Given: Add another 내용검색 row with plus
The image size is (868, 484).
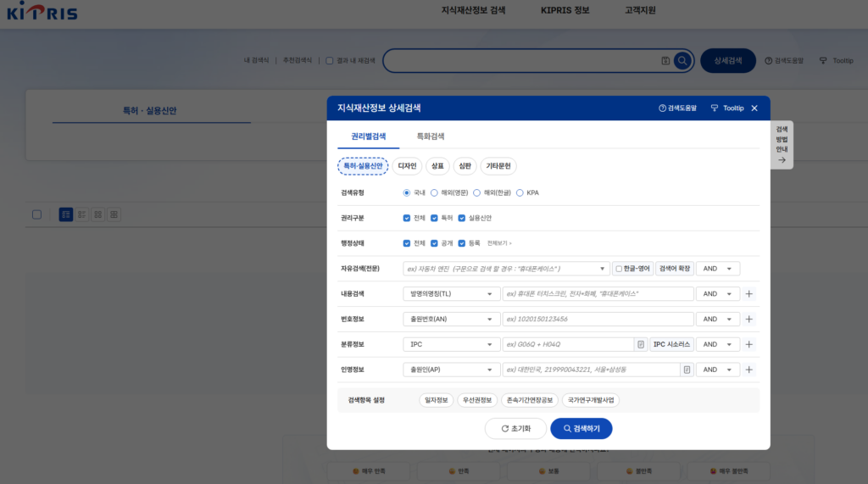Looking at the screenshot, I should point(749,294).
